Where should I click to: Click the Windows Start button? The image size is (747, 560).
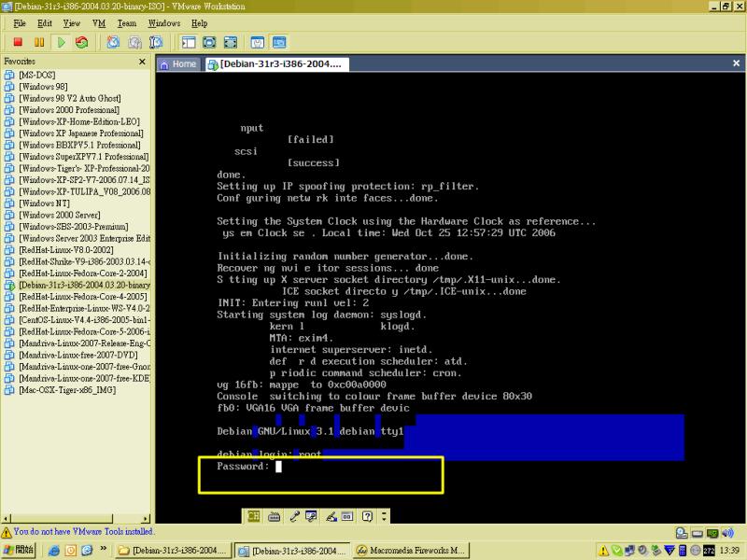point(18,551)
